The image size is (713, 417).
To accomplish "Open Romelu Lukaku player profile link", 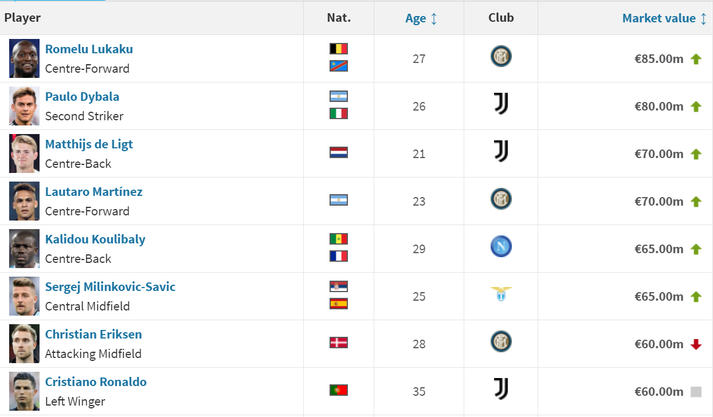I will pos(89,49).
